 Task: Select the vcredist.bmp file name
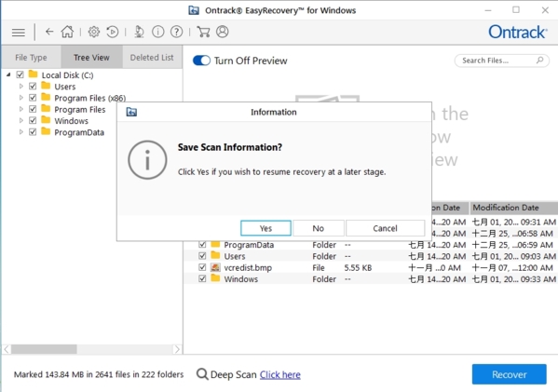pos(248,267)
